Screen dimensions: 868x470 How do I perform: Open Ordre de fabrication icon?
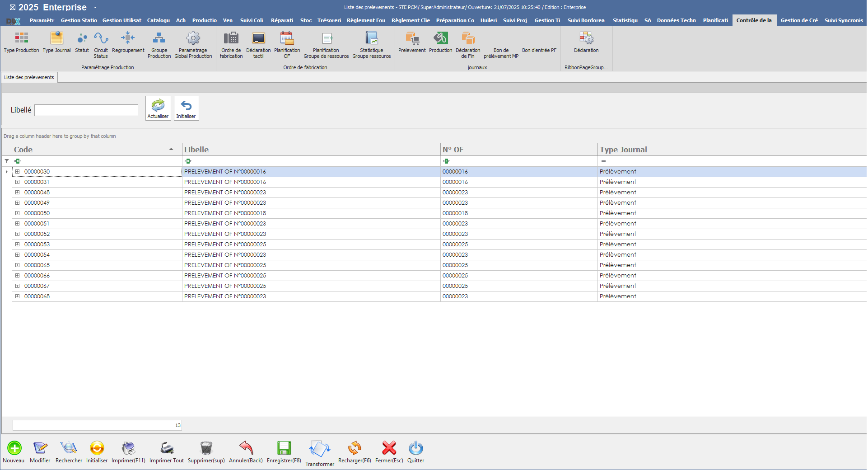(231, 38)
